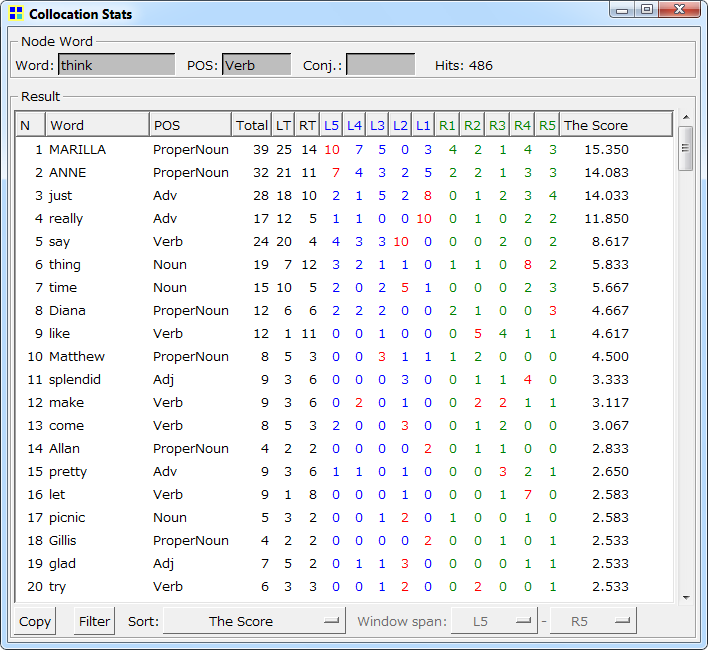The height and width of the screenshot is (650, 708).
Task: Click the Total value 28 for just
Action: pos(261,195)
